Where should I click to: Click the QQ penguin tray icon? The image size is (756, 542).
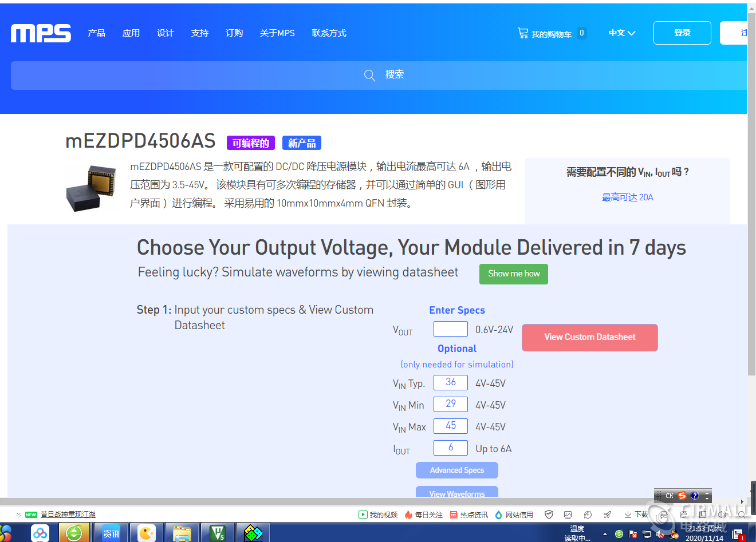coord(675,535)
